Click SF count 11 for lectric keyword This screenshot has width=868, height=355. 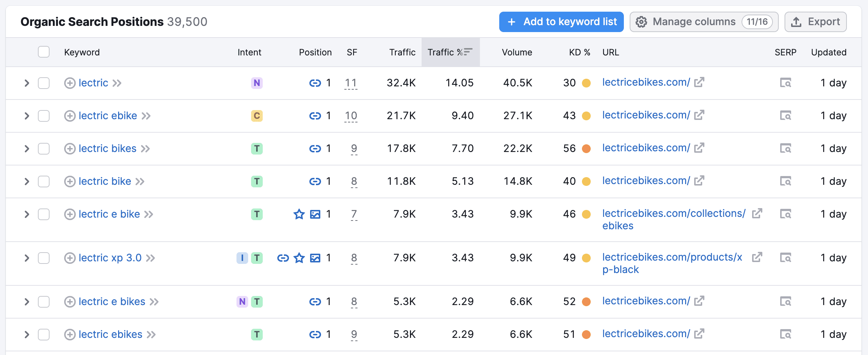tap(351, 83)
